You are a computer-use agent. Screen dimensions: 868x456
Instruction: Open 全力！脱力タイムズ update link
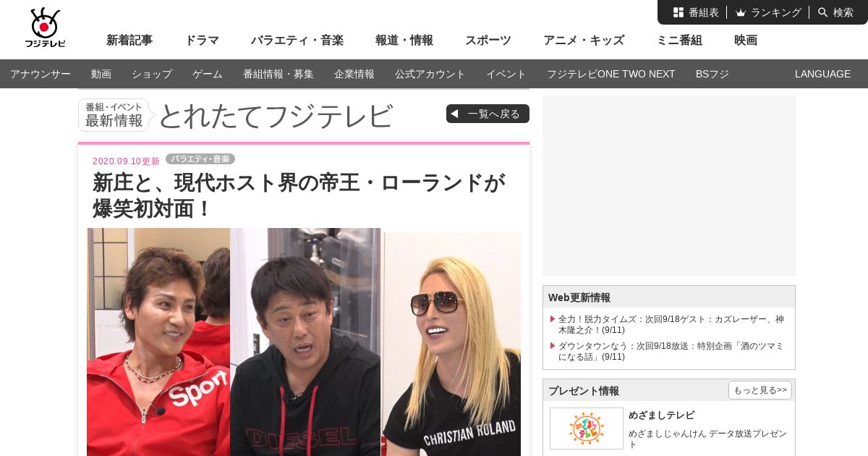pos(671,324)
